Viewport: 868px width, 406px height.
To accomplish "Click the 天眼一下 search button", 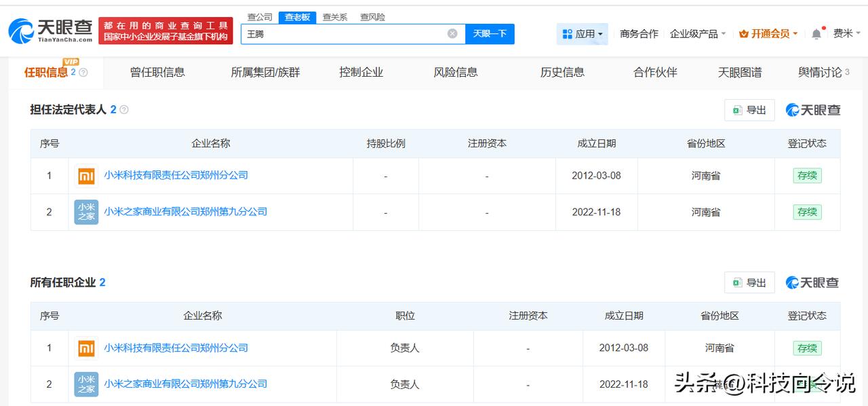I will pos(490,34).
